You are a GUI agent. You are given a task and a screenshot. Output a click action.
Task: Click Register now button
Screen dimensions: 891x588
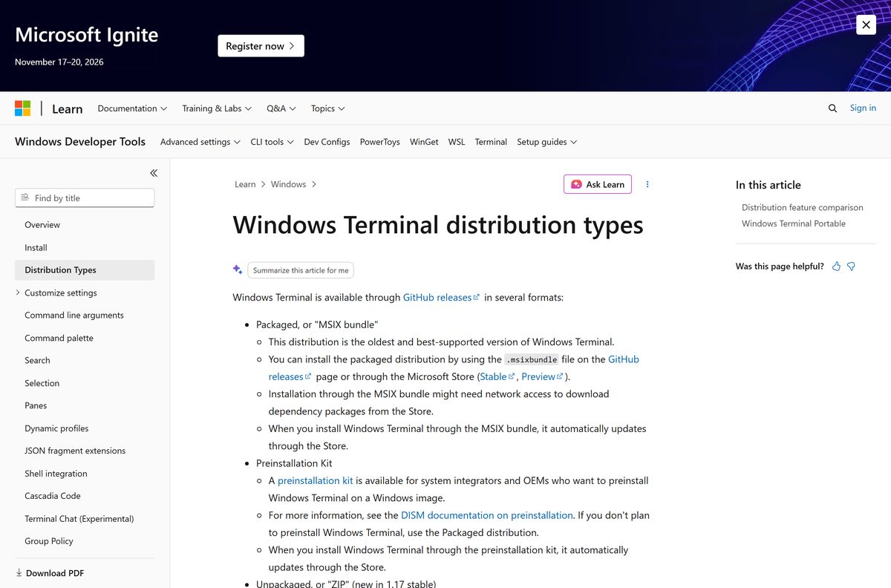point(261,46)
